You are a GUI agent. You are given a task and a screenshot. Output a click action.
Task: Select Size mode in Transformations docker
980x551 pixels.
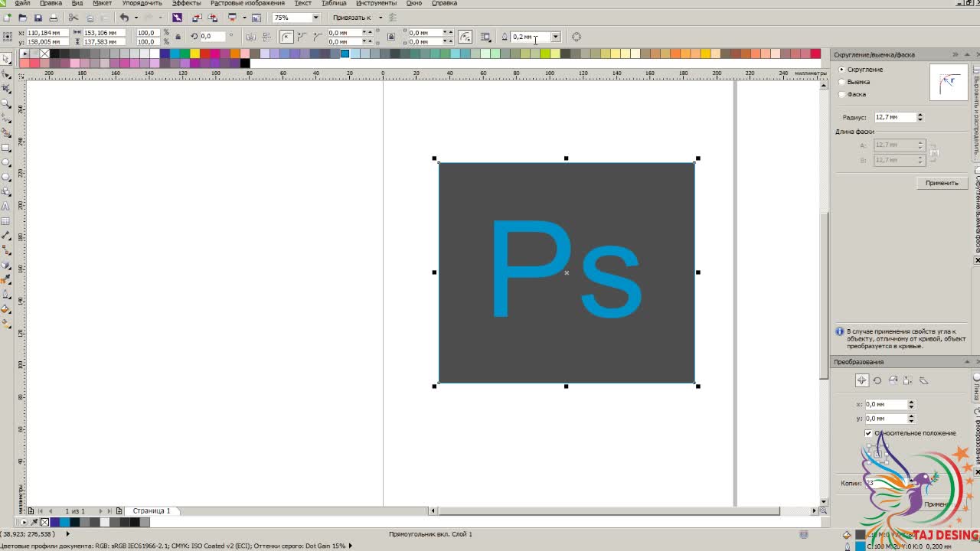pos(908,380)
